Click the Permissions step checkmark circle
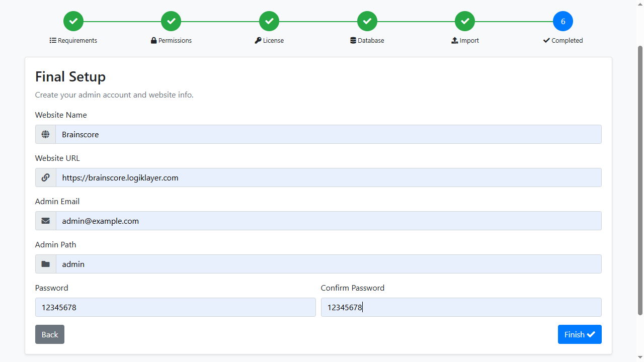The image size is (644, 362). 171,21
